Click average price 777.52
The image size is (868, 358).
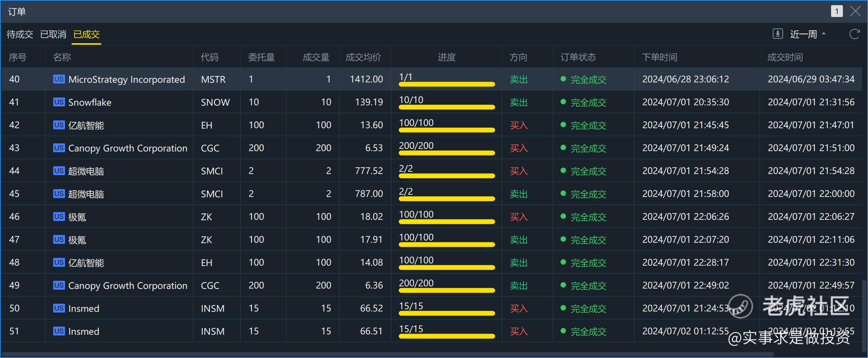point(369,171)
